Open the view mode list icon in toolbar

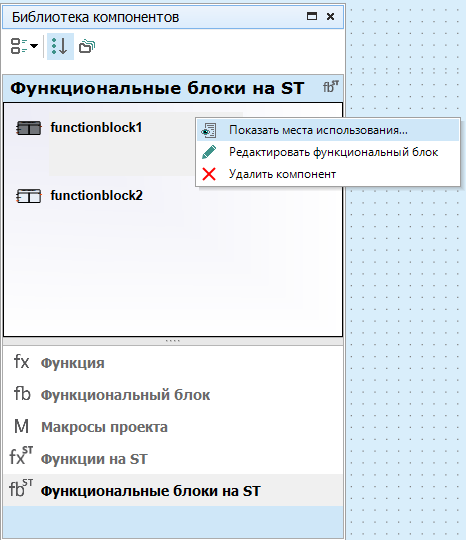tap(19, 46)
